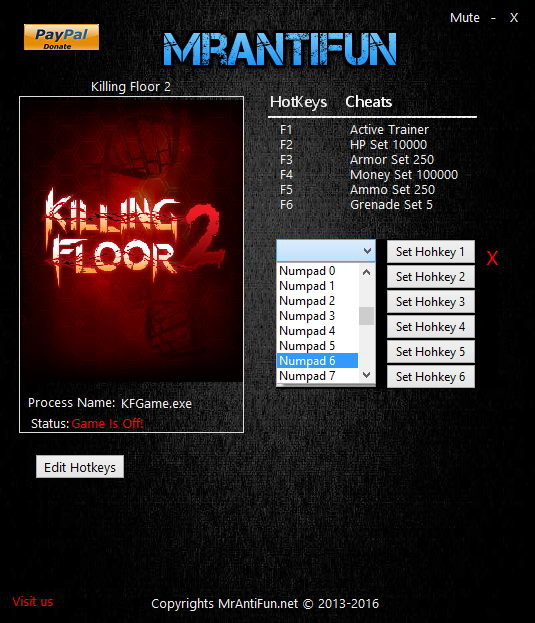Select the highlighted Numpad 6 entry
The width and height of the screenshot is (535, 623).
pos(317,361)
